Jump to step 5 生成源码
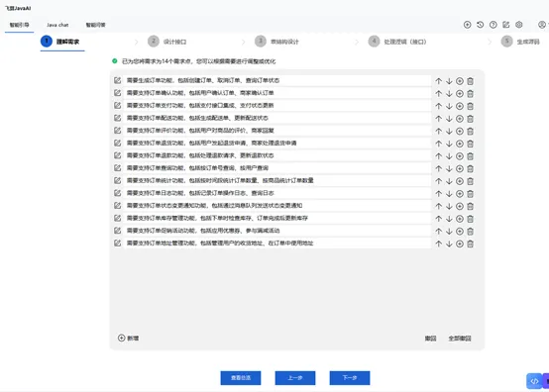The width and height of the screenshot is (549, 392). tap(520, 42)
